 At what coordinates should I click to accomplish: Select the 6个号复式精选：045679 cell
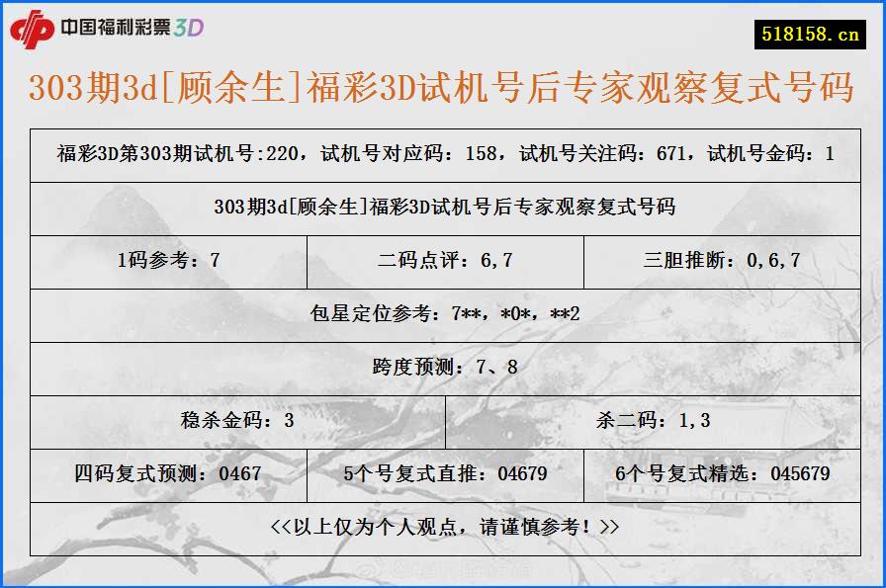(724, 474)
